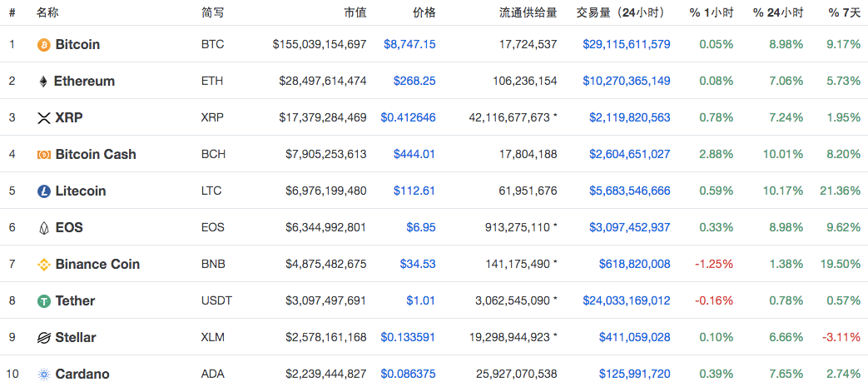Screen dimensions: 868x387
Task: Click the Bitcoin logo icon
Action: pos(44,45)
